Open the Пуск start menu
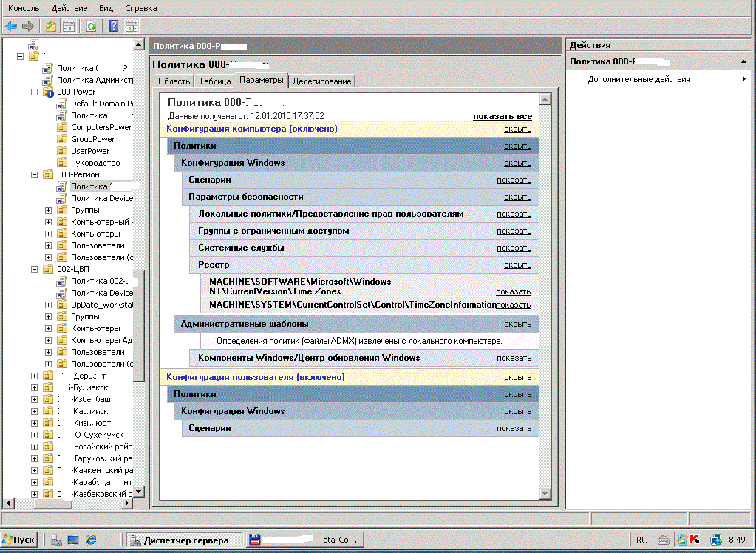This screenshot has height=553, width=756. (19, 540)
